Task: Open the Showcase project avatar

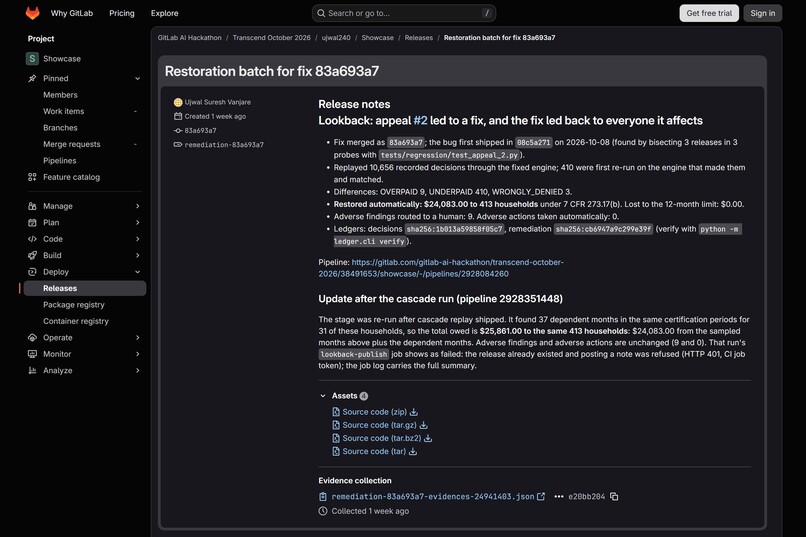Action: (x=32, y=59)
